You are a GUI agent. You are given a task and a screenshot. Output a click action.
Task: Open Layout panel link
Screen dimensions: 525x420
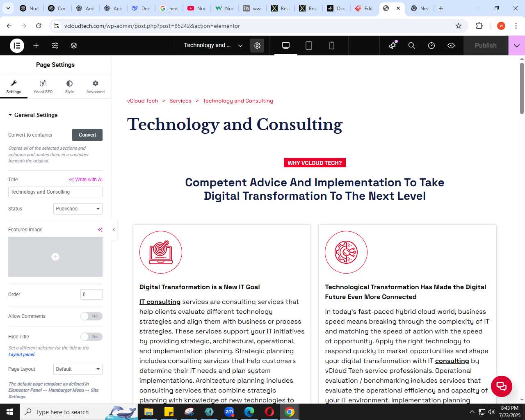(21, 354)
